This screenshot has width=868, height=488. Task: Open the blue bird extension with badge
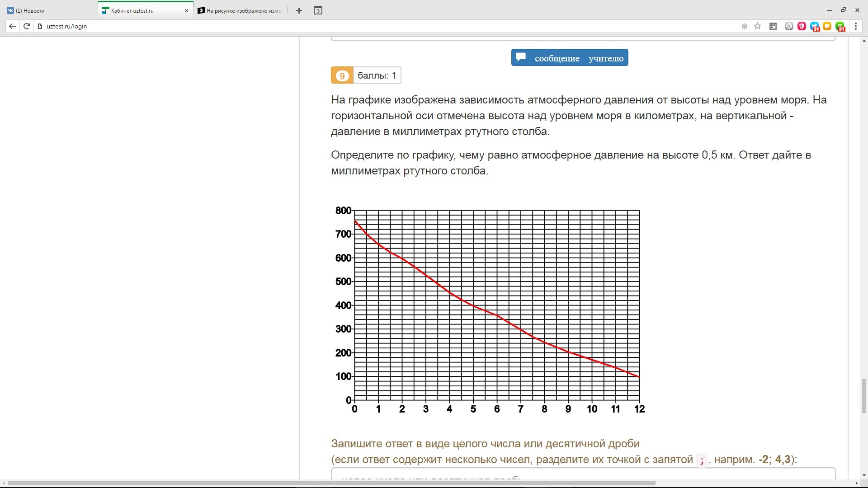[x=815, y=26]
